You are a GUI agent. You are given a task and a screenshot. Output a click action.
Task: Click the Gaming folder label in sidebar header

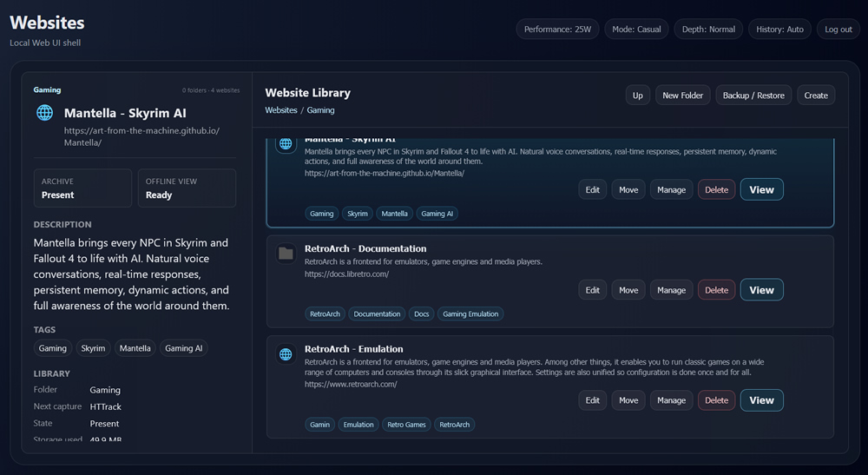click(x=47, y=89)
